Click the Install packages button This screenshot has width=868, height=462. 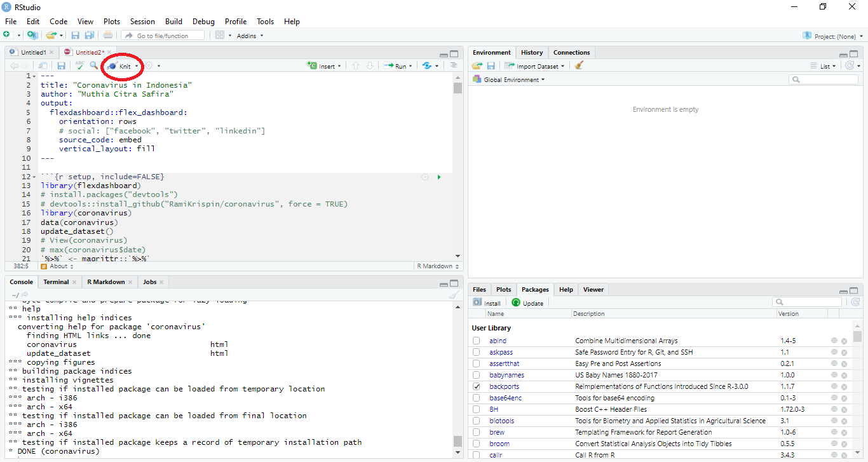487,302
